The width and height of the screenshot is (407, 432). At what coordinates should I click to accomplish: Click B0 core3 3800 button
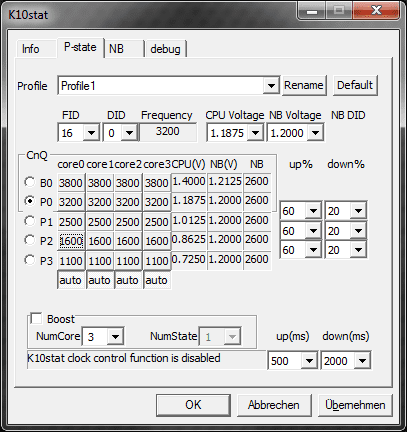pyautogui.click(x=157, y=183)
